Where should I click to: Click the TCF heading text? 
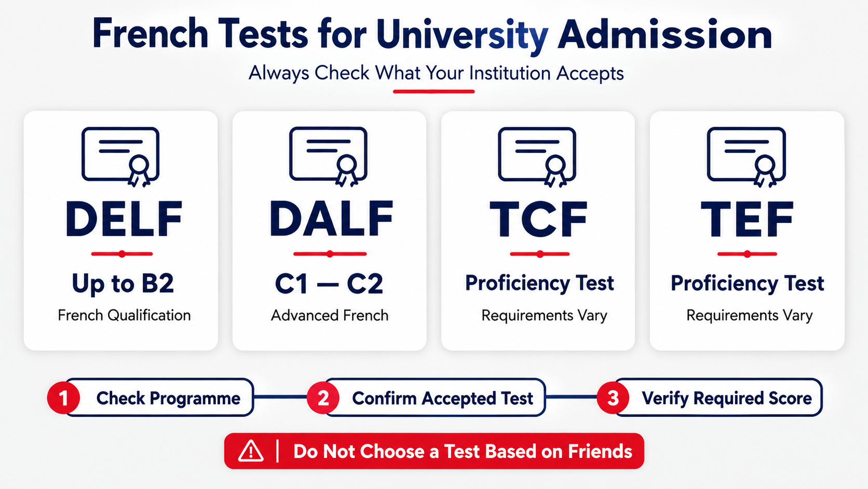point(539,219)
